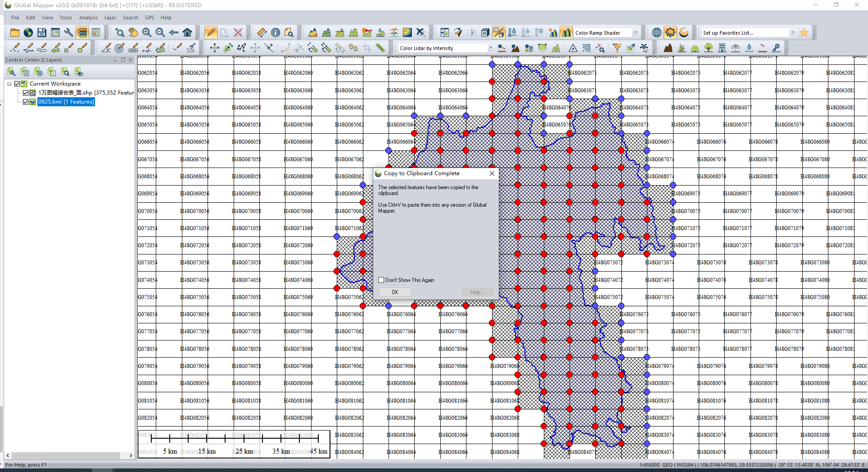The width and height of the screenshot is (868, 472).
Task: Select the 0925.kml layer row
Action: [x=66, y=102]
